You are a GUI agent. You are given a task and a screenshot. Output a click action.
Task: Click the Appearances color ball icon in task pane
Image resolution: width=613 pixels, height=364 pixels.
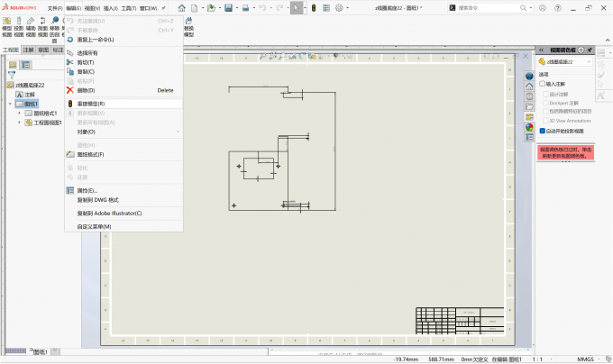tap(529, 127)
